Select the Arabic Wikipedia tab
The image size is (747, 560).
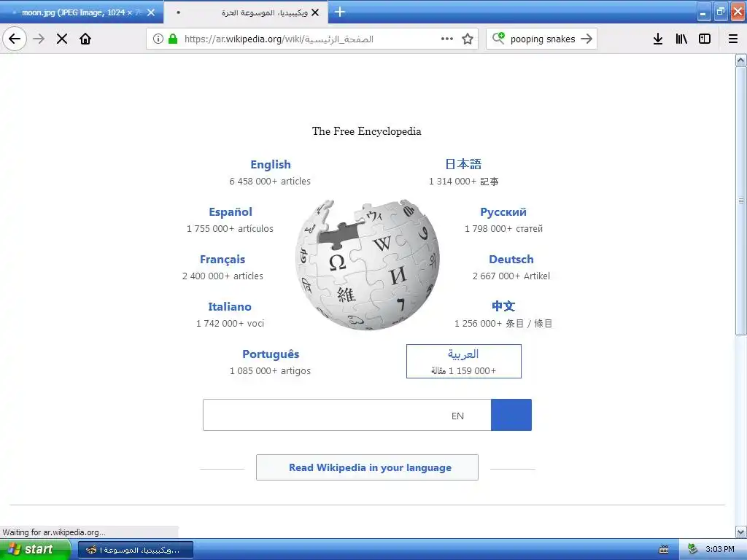[x=247, y=12]
